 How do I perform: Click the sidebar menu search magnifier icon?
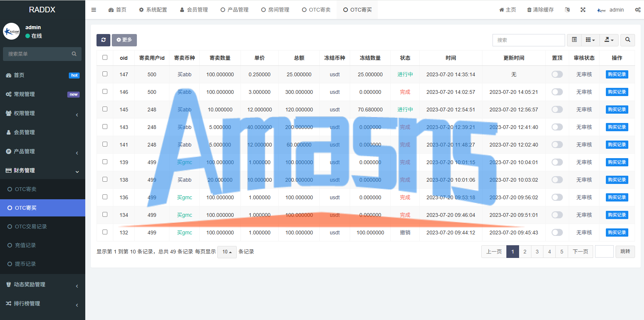74,54
